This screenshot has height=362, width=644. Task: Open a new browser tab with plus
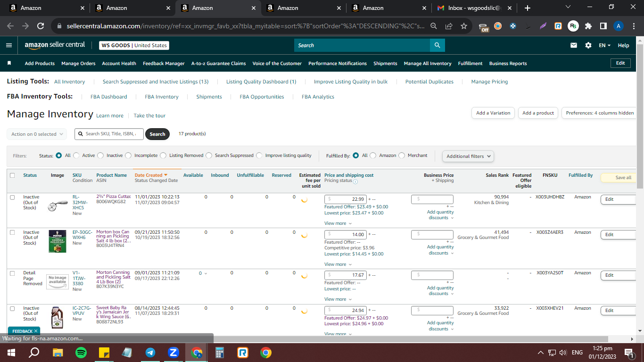coord(527,8)
